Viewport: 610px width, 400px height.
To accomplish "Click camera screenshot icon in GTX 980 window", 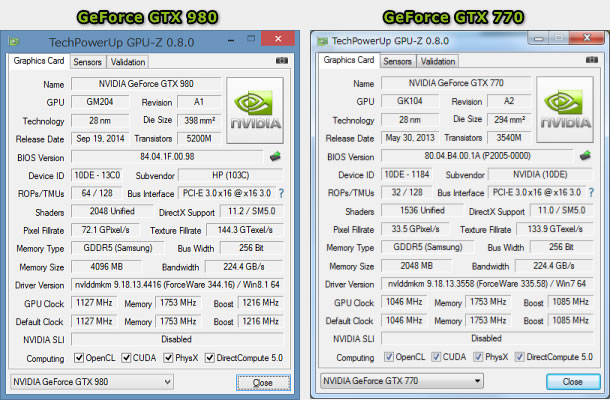I will 282,61.
